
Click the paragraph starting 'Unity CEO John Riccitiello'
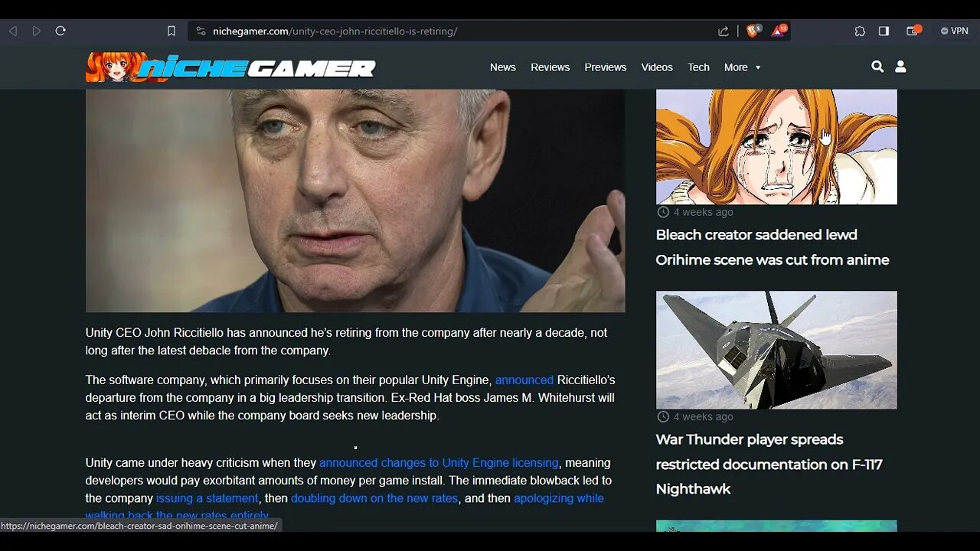point(346,342)
